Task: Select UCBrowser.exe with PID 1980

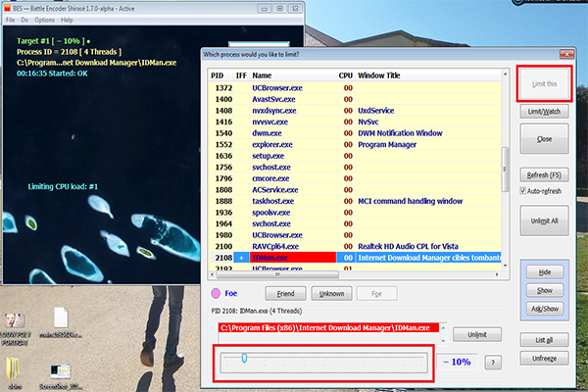Action: [355, 235]
